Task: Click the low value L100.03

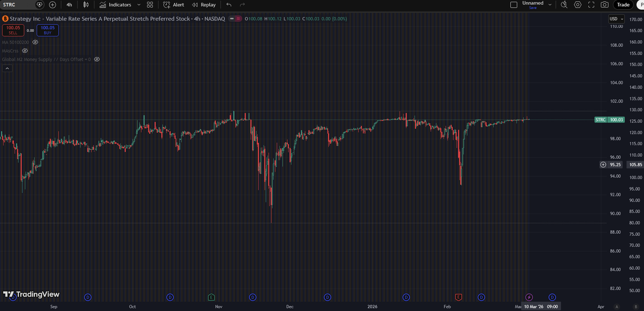Action: [x=292, y=19]
